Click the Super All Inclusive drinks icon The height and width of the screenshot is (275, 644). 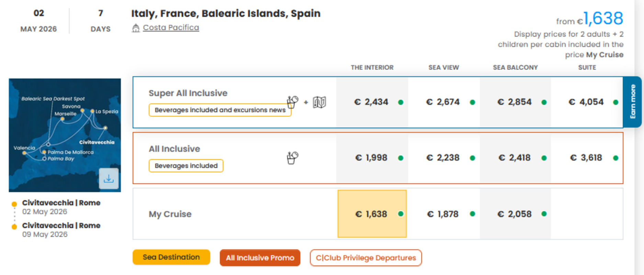(292, 102)
